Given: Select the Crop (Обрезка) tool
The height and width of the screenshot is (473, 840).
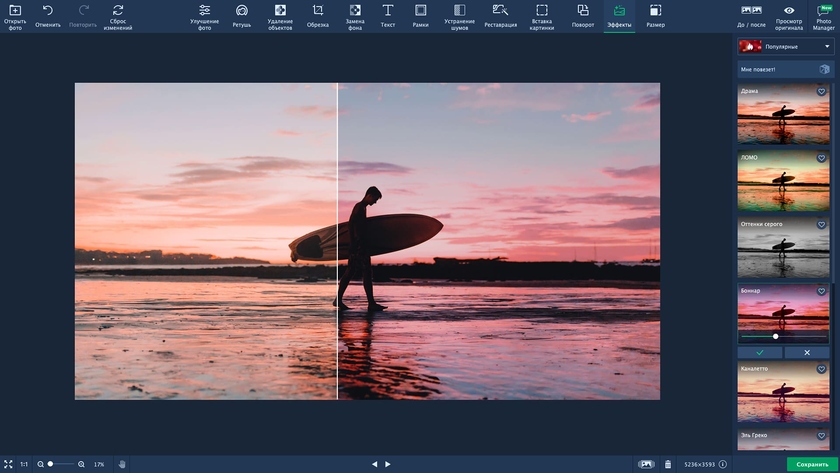Looking at the screenshot, I should coord(318,15).
